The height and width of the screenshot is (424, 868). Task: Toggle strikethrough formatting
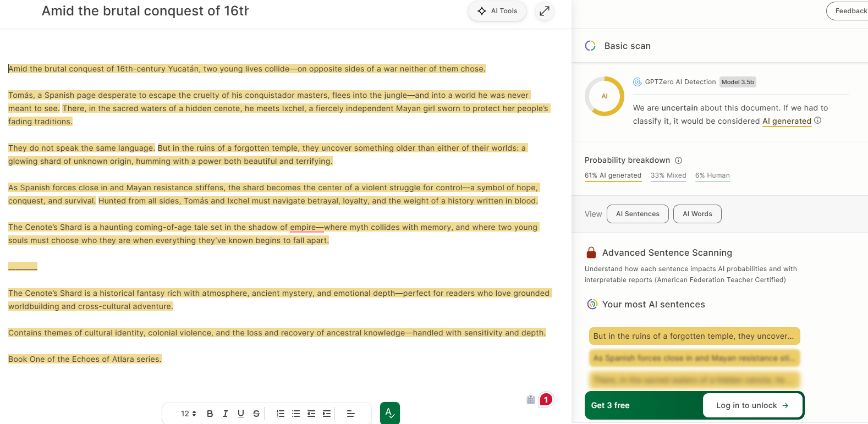(256, 414)
